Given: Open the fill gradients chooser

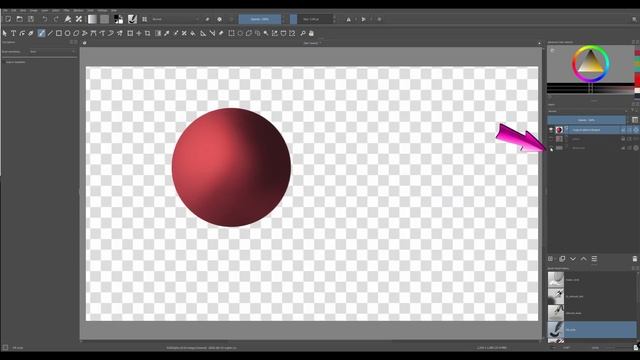Looking at the screenshot, I should [x=92, y=19].
